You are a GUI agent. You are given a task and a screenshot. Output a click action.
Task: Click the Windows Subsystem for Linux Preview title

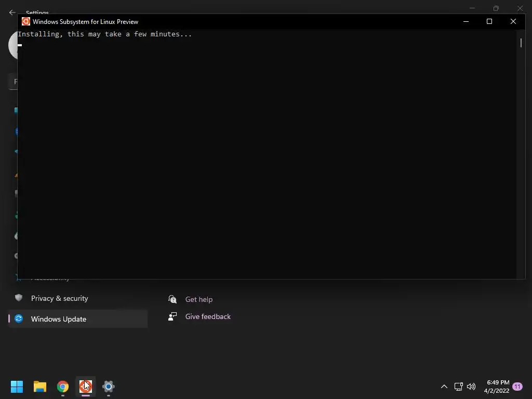click(86, 22)
